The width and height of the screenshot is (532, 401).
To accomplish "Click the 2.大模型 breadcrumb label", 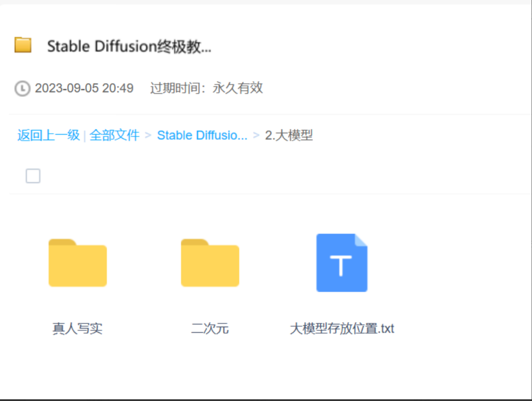I will [x=289, y=135].
